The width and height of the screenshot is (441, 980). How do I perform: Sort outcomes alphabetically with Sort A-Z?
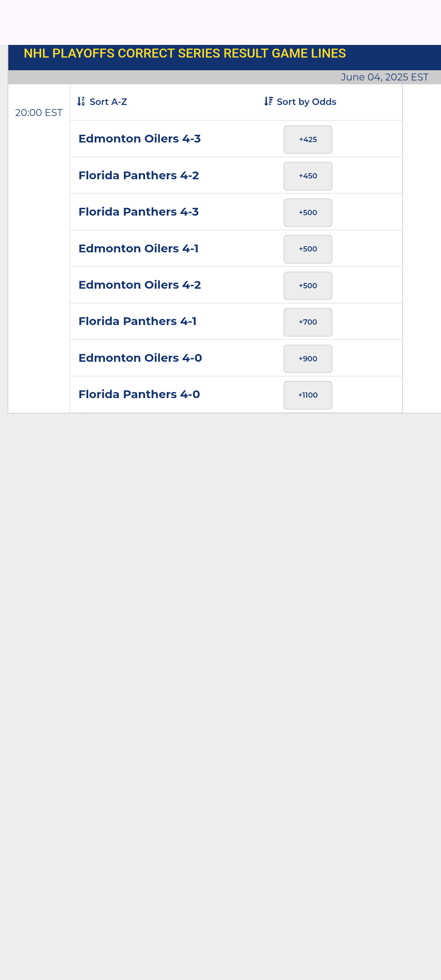[108, 102]
